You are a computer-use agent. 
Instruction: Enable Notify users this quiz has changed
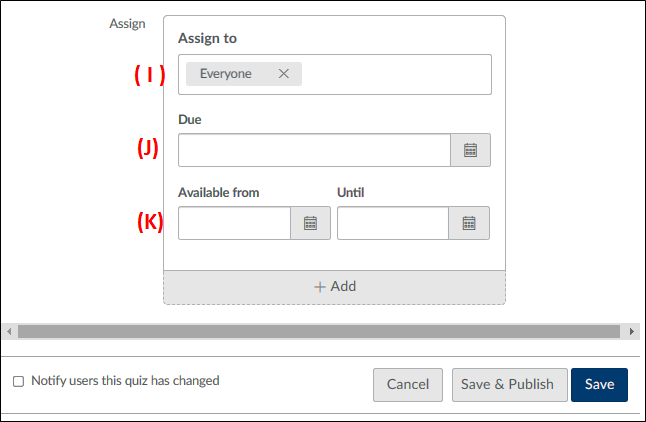tap(18, 381)
